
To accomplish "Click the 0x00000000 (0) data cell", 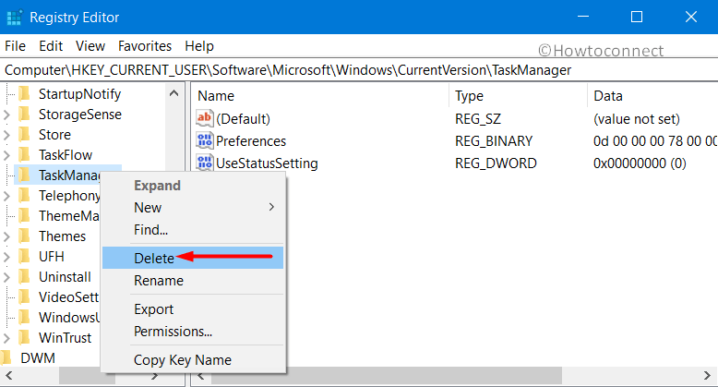I will [x=640, y=163].
